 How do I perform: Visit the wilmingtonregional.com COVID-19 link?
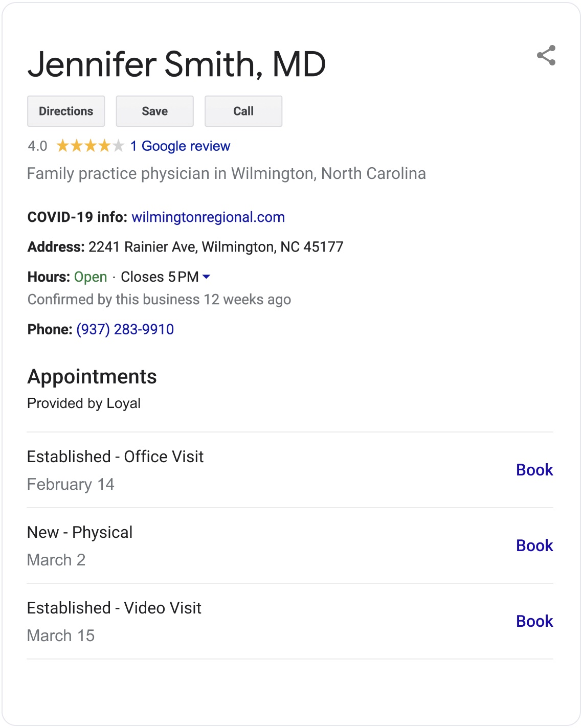[x=208, y=217]
